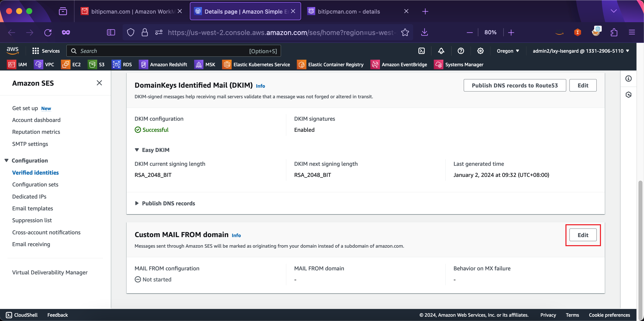
Task: Open the Custom MAIL FROM Info link
Action: click(x=236, y=235)
